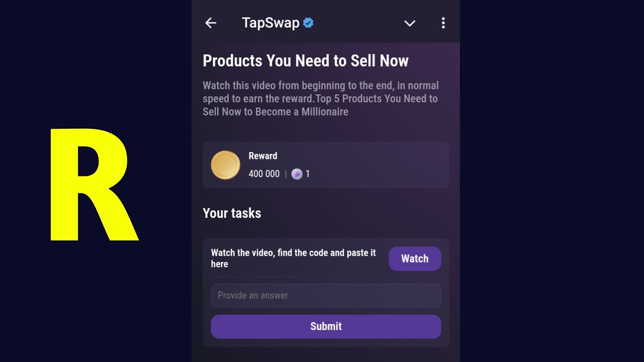
Task: Click the video description paragraph
Action: [x=320, y=99]
